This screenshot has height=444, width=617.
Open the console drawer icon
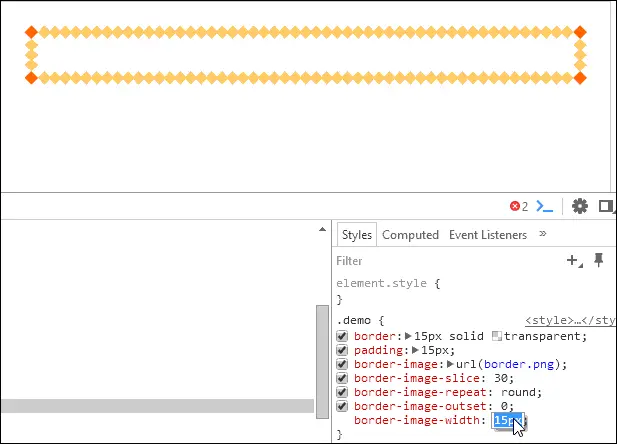coord(545,206)
